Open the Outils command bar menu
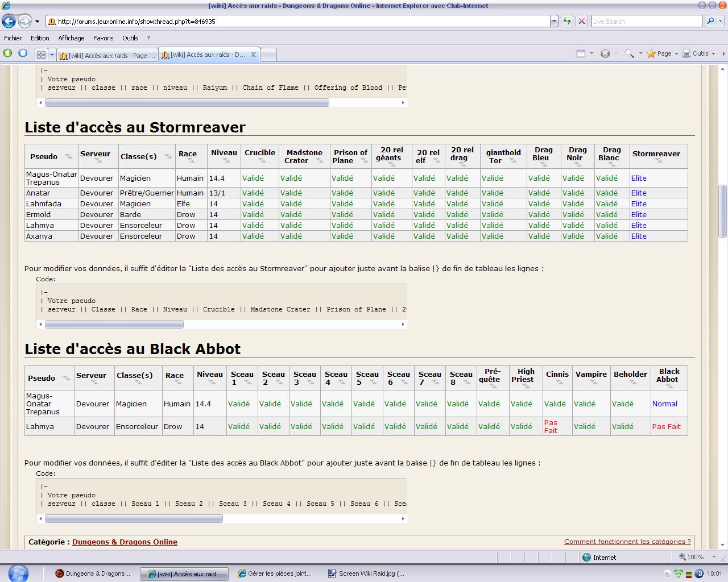 698,53
